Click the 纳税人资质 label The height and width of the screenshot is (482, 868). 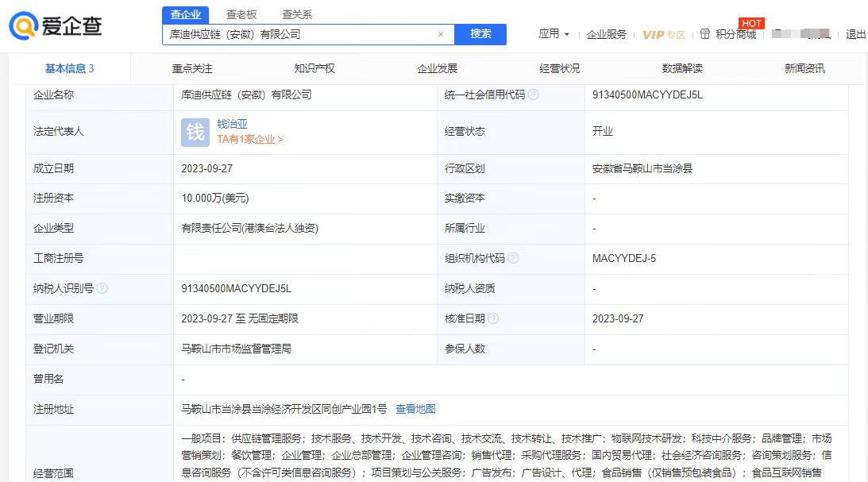[469, 288]
